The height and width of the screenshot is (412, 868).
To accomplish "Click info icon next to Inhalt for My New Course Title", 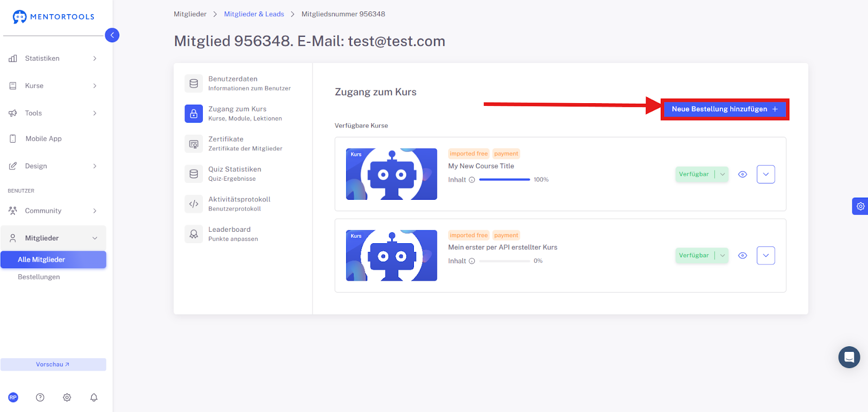I will [x=472, y=180].
